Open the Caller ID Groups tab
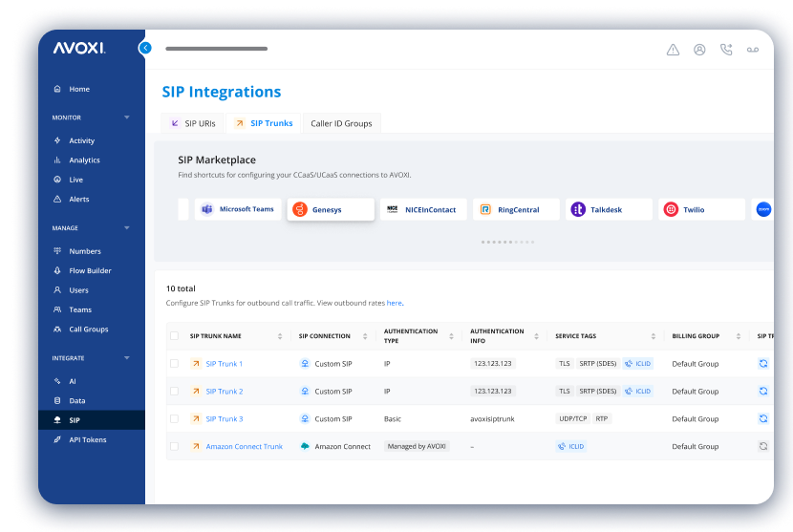This screenshot has height=532, width=793. [x=341, y=123]
